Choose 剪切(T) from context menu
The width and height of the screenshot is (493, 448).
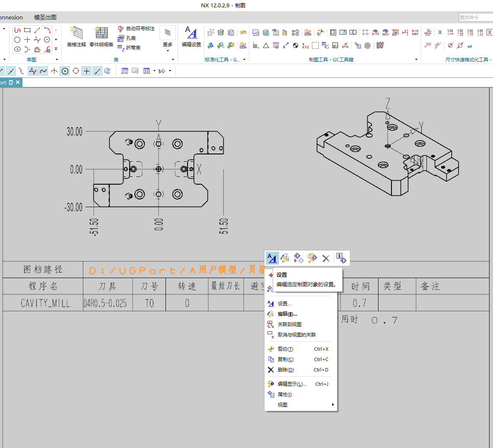point(301,349)
